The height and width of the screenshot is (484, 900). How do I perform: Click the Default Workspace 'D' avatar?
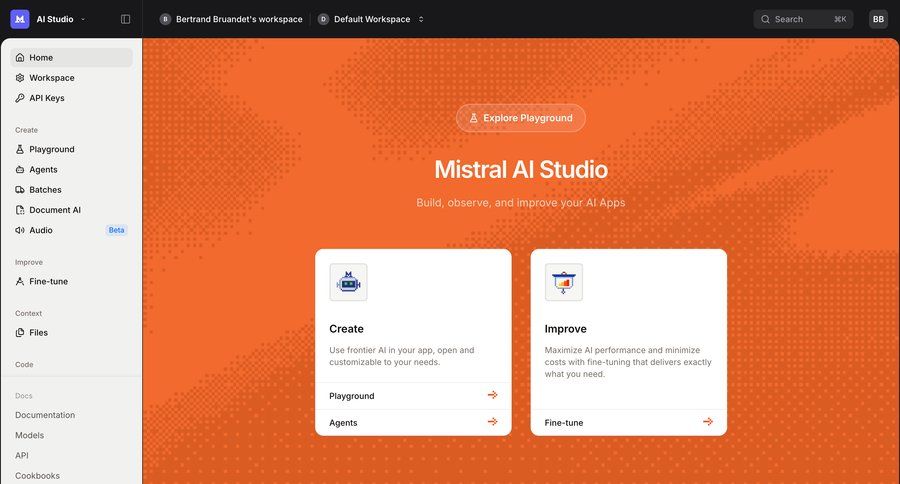pyautogui.click(x=323, y=19)
